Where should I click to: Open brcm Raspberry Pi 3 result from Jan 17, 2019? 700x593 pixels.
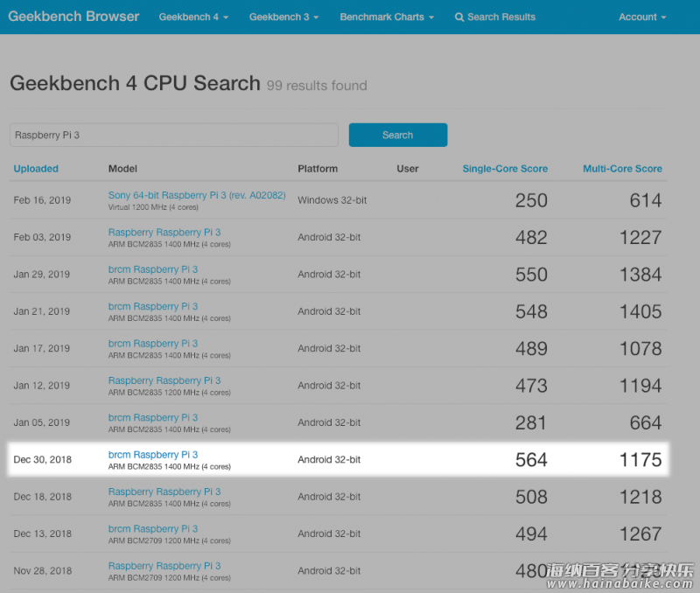(x=153, y=343)
